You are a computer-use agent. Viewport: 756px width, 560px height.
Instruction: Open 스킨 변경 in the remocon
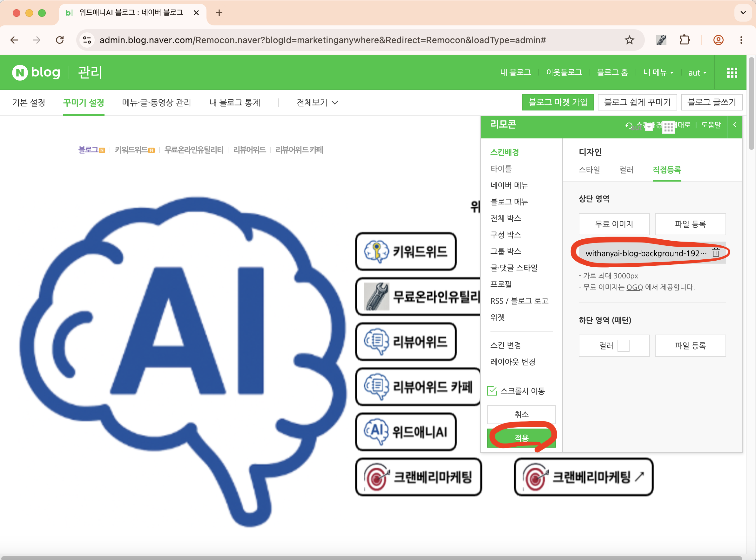506,345
